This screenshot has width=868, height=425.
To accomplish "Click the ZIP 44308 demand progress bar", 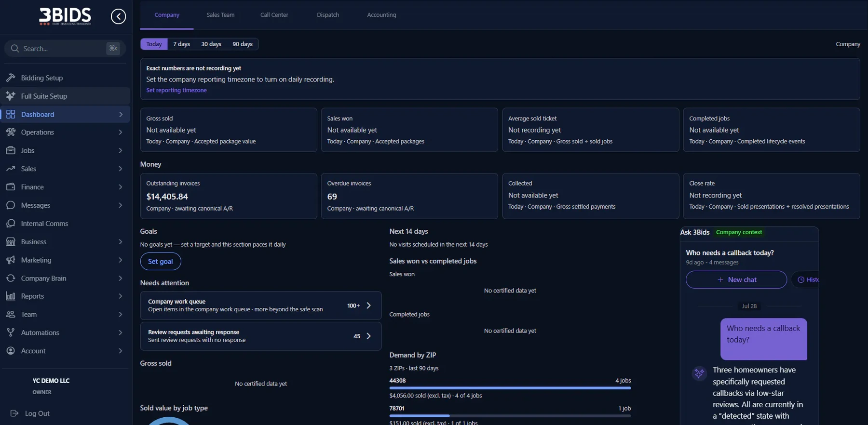I will [x=510, y=388].
